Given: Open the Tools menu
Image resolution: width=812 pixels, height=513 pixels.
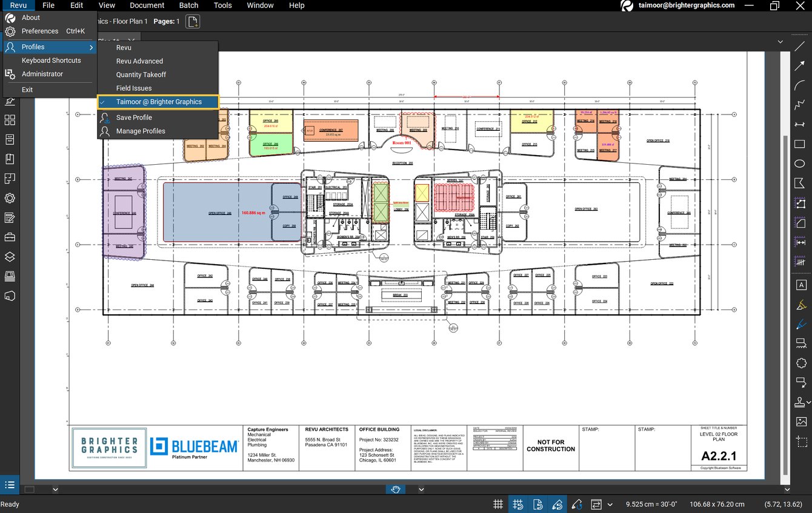Looking at the screenshot, I should tap(222, 5).
